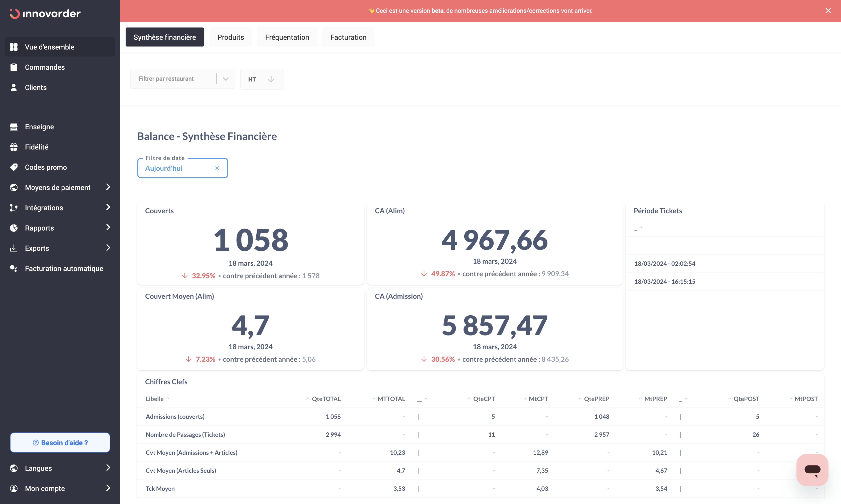Click the Innovorder logo
Image resolution: width=841 pixels, height=504 pixels.
click(x=45, y=13)
